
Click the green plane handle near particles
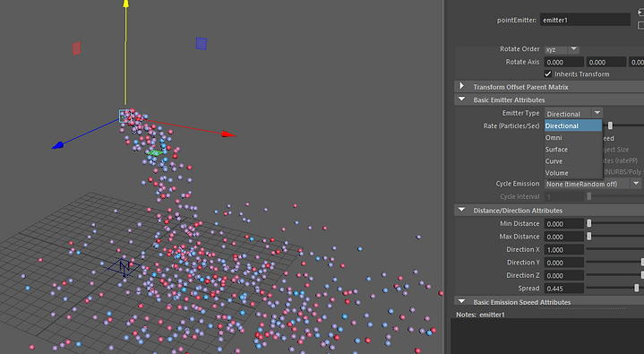tap(155, 153)
